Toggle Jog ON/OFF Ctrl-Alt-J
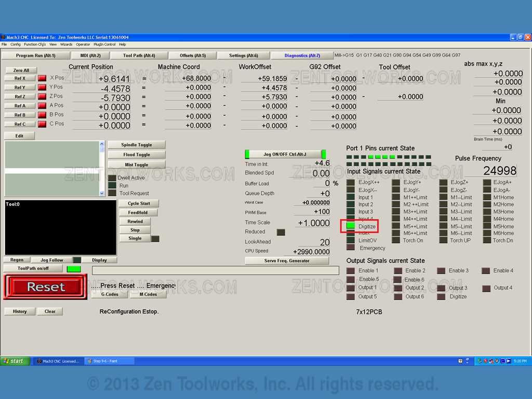 pyautogui.click(x=285, y=154)
